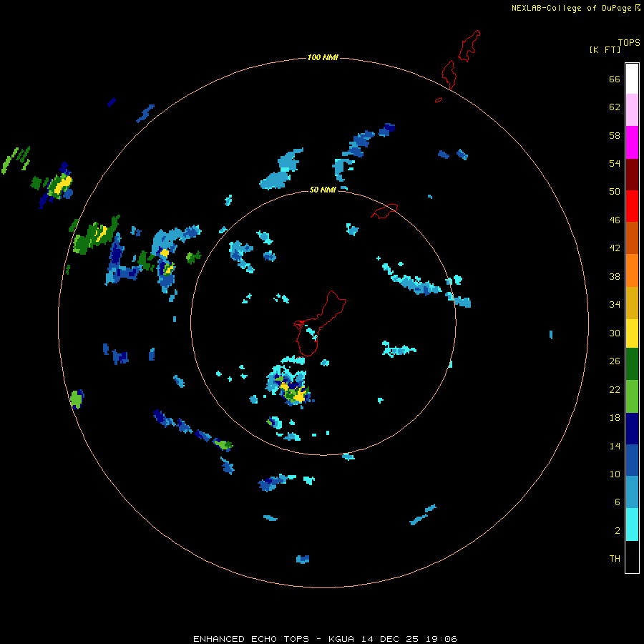Click the light pink 62 K FT legend swatch
Image resolution: width=644 pixels, height=644 pixels.
pyautogui.click(x=632, y=110)
